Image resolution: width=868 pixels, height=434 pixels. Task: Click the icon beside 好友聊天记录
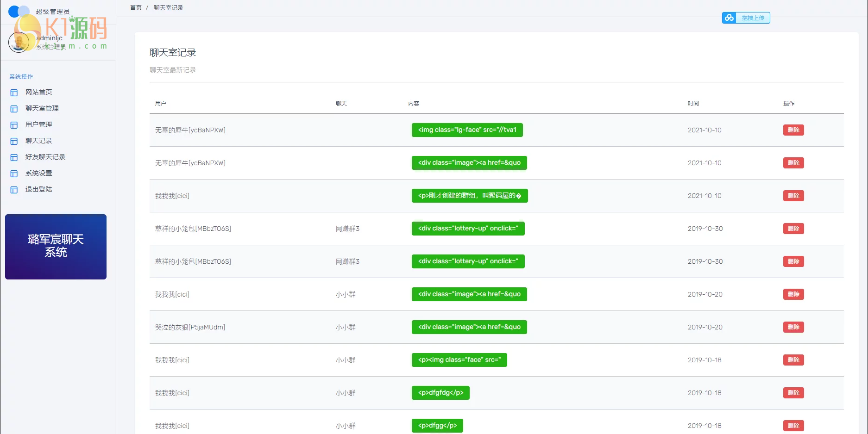(14, 157)
